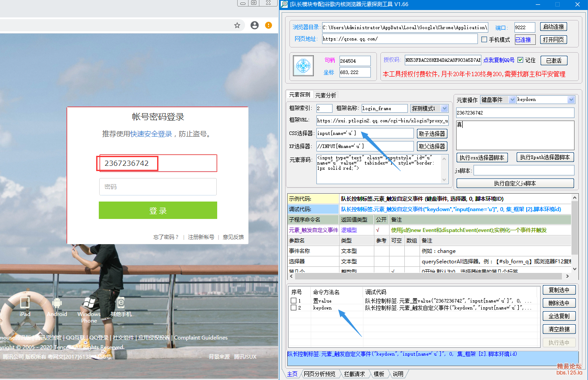Click the XP选择器 input field

pos(365,146)
